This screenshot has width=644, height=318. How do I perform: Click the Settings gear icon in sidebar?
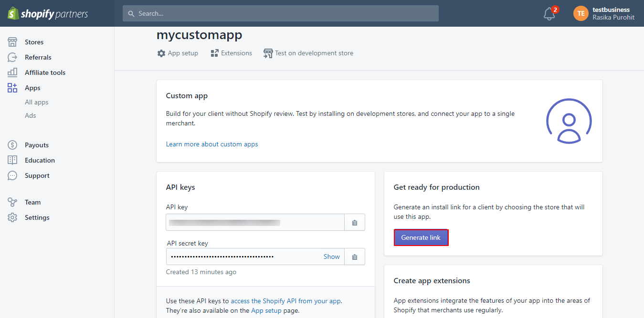point(12,217)
